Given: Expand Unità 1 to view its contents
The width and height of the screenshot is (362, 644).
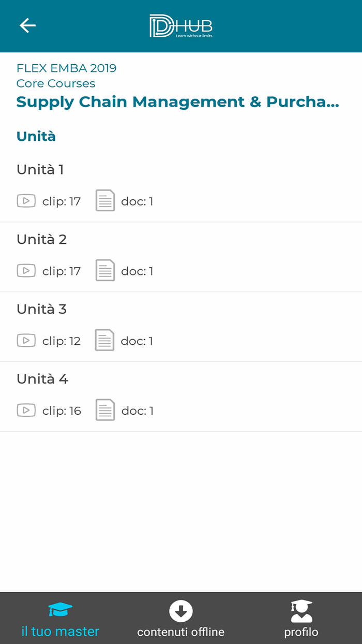Looking at the screenshot, I should (x=40, y=169).
